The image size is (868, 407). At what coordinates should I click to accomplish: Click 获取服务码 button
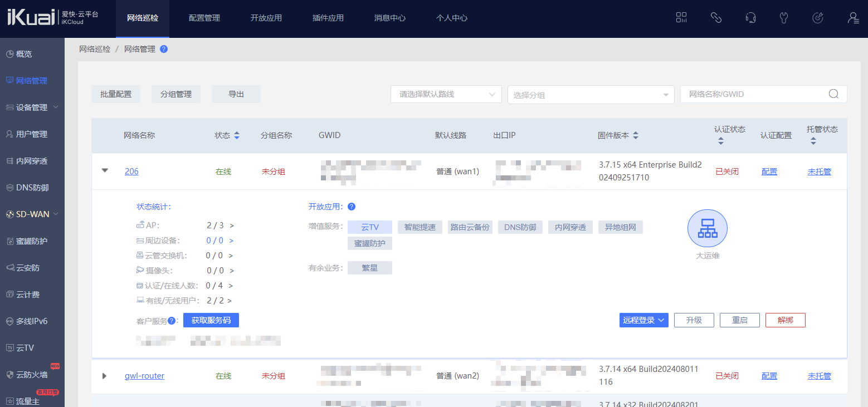(211, 320)
